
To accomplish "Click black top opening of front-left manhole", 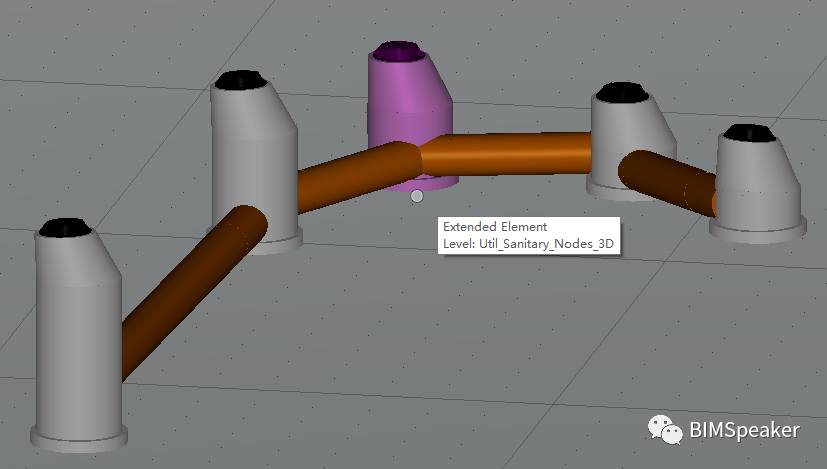I will (67, 227).
